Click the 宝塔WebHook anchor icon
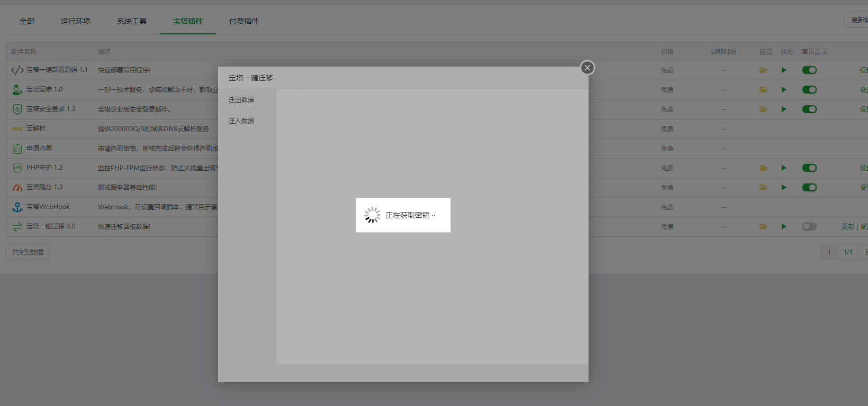The height and width of the screenshot is (406, 868). [x=17, y=207]
